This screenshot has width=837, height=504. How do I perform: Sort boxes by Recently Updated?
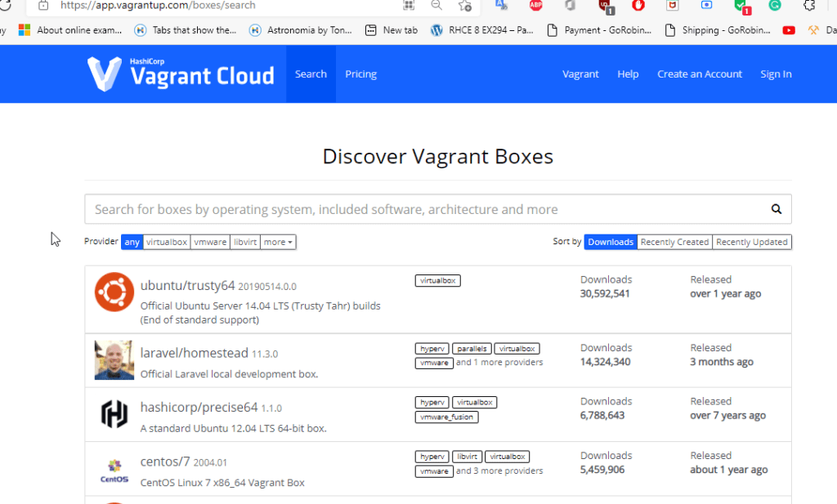coord(752,242)
